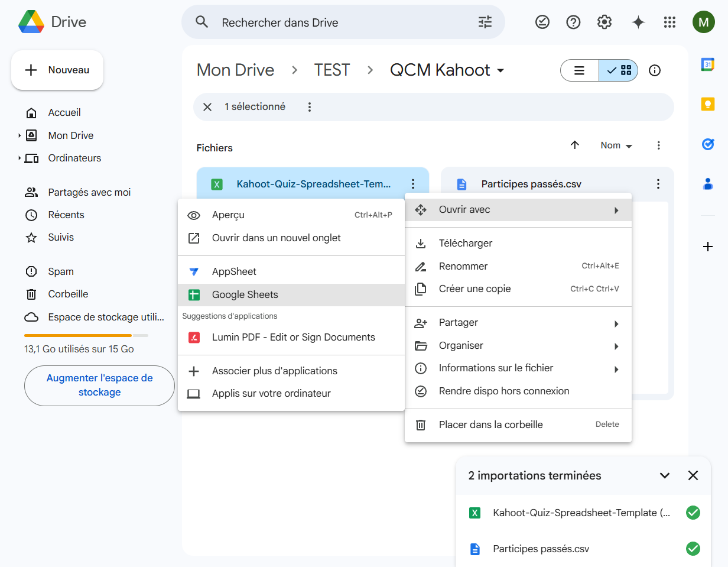
Task: Toggle Rendre dispo hors connexion
Action: [518, 391]
